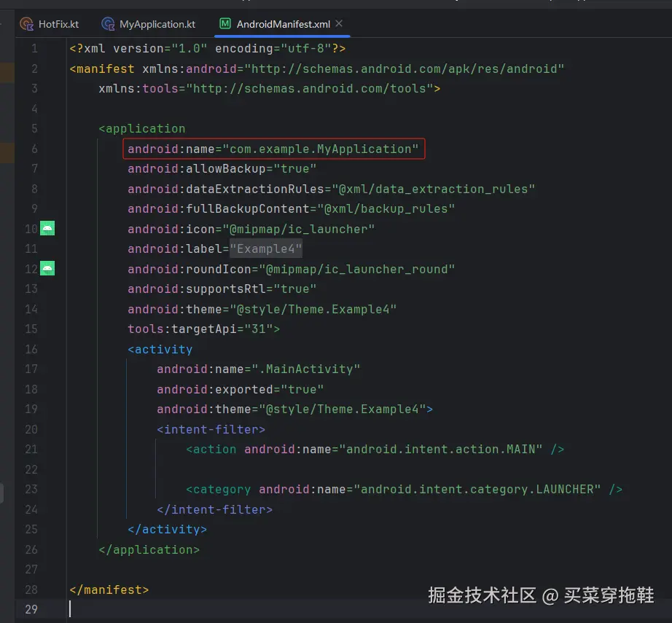Viewport: 672px width, 623px height.
Task: Click "android.intent.action.MAIN" value
Action: [x=440, y=449]
